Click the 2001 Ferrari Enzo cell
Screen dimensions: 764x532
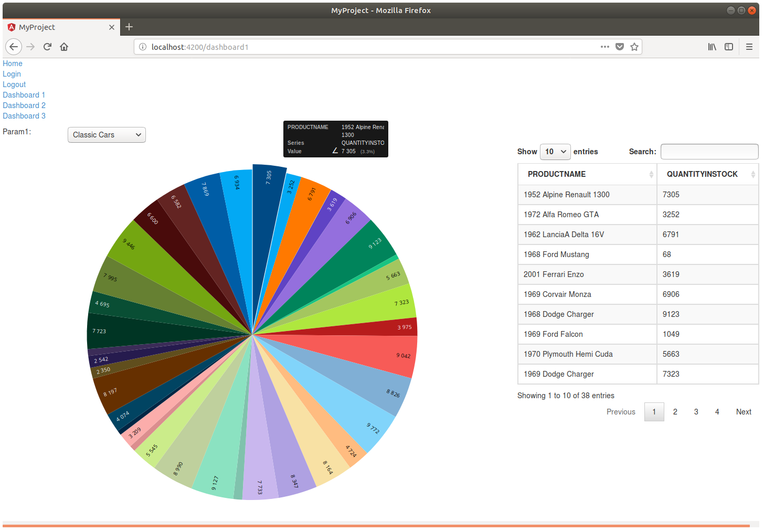pyautogui.click(x=587, y=274)
